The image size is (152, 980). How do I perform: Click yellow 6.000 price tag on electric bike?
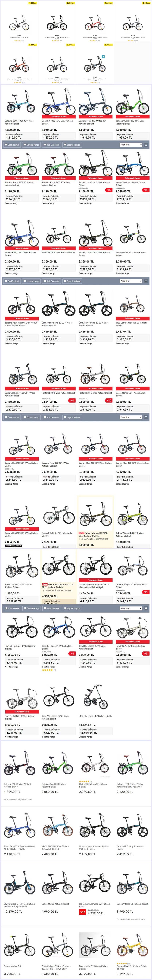(x=108, y=45)
